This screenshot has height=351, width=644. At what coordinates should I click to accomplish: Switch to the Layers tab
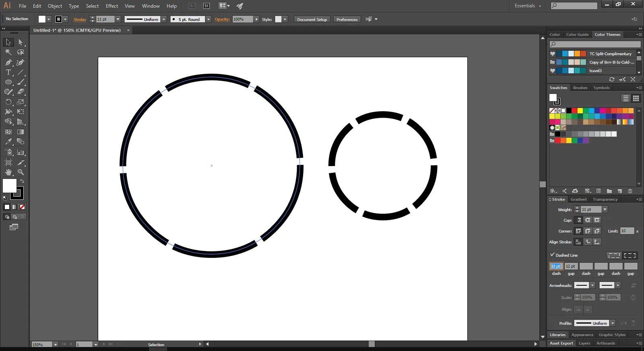coord(584,343)
